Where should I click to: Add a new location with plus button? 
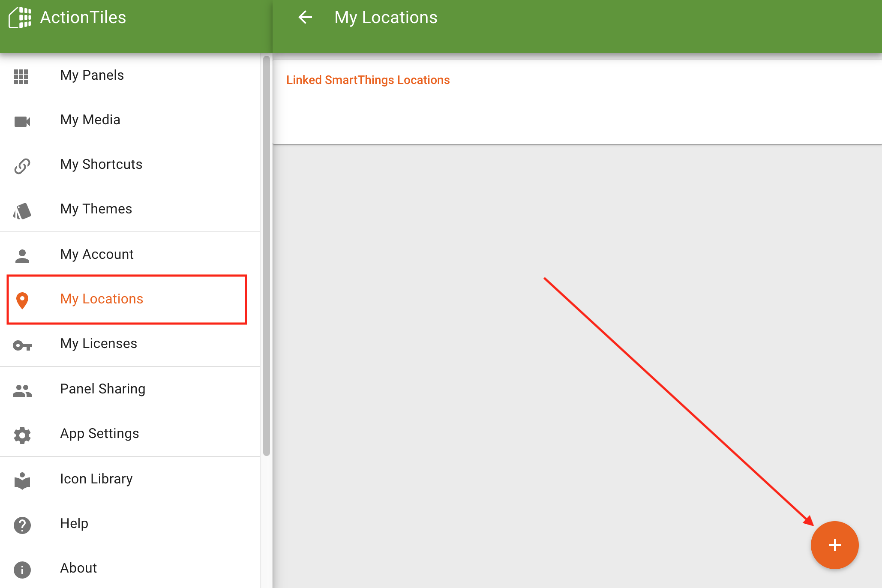click(834, 545)
